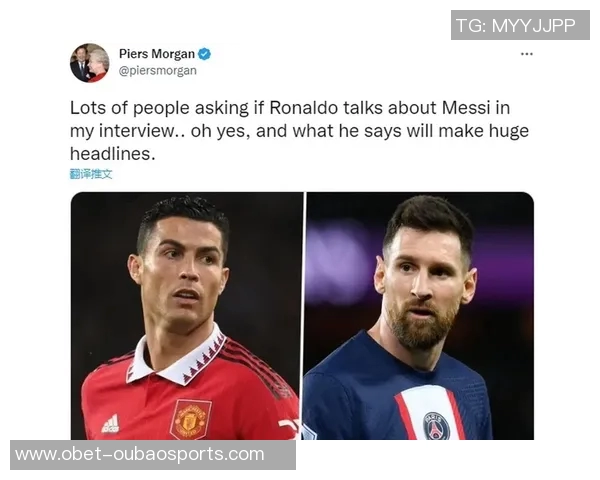600x480 pixels.
Task: Click the 翻译推文 translate tweet link
Action: pyautogui.click(x=91, y=174)
